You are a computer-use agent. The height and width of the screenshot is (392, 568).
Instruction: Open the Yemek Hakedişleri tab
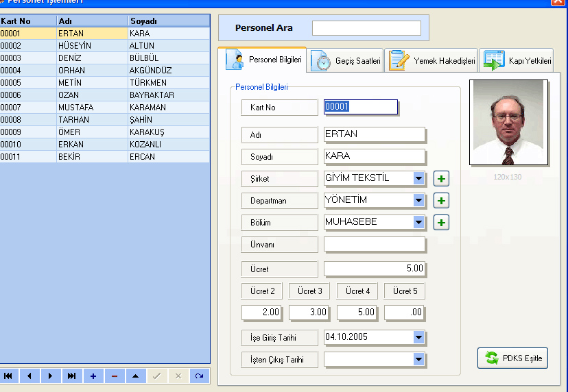432,61
